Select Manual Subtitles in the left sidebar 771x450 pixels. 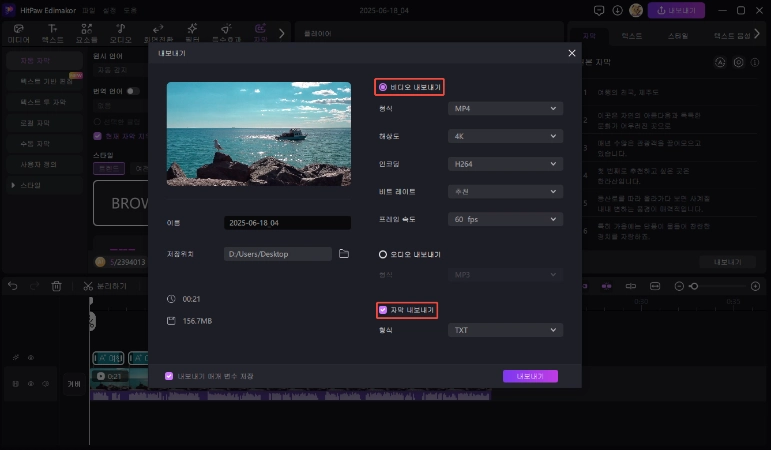pyautogui.click(x=44, y=144)
